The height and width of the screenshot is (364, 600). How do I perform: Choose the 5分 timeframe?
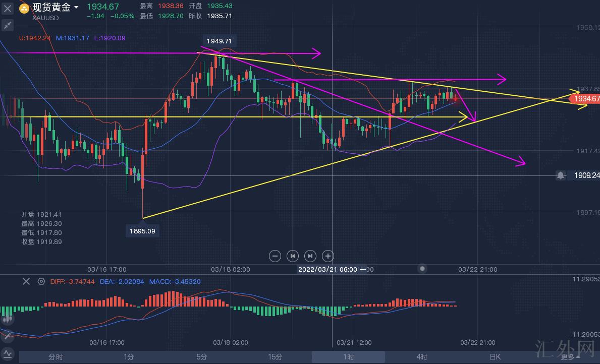[202, 357]
